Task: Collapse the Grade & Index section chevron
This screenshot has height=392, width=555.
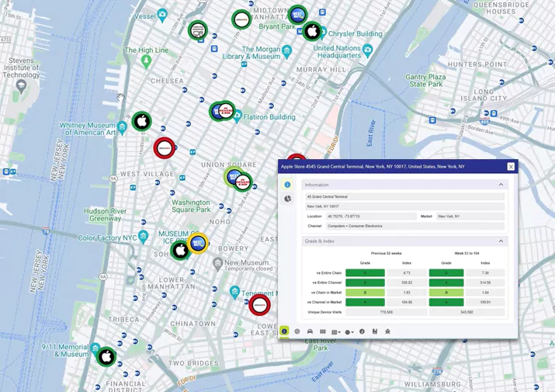Action: [501, 241]
